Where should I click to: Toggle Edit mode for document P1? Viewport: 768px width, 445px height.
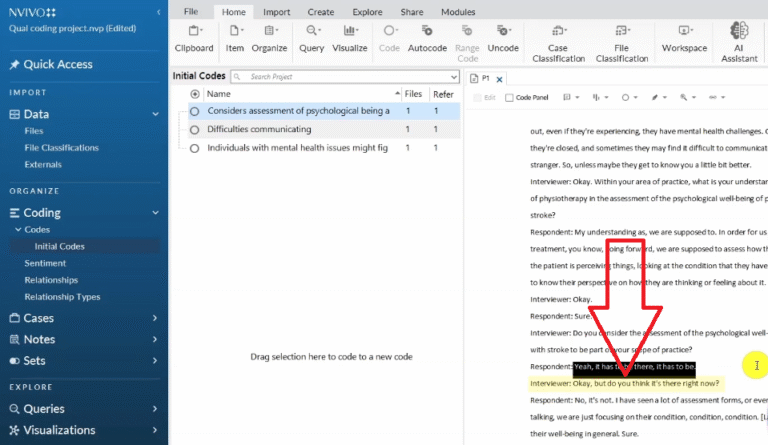[x=485, y=97]
